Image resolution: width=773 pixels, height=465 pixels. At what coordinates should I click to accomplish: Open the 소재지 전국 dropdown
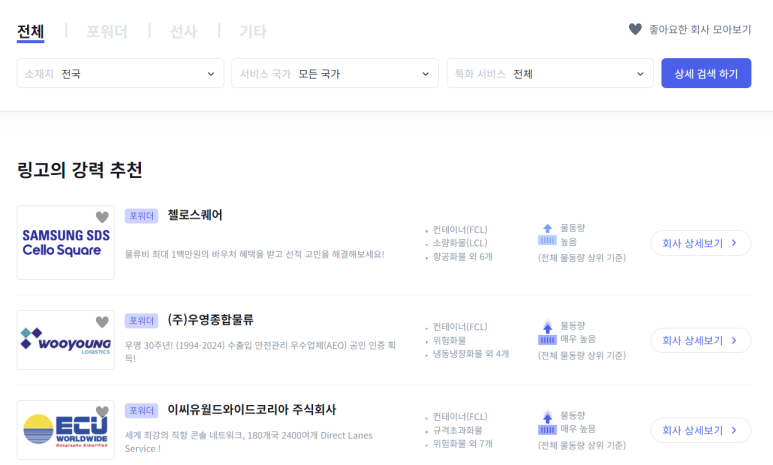tap(120, 73)
